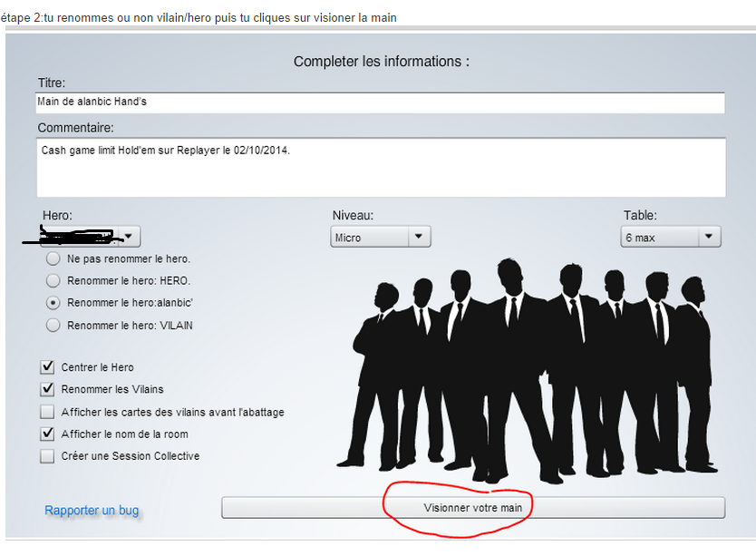
Task: Select 'Renommer le hero: VILAIN' radio option
Action: coord(53,326)
